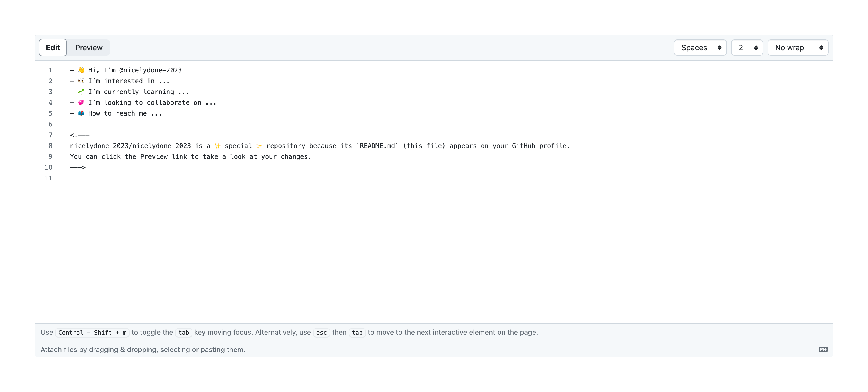This screenshot has width=868, height=392.
Task: Click the waving hand emoji
Action: [x=81, y=70]
